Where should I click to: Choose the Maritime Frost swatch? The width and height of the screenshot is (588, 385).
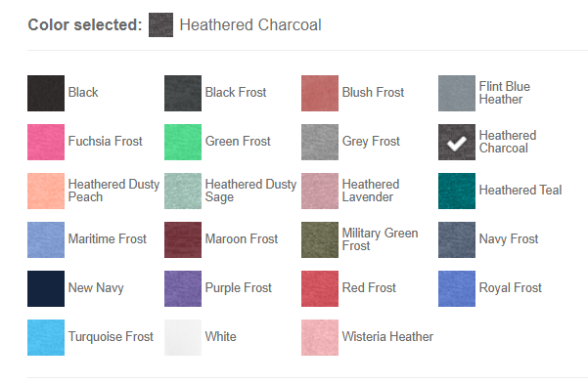(46, 239)
